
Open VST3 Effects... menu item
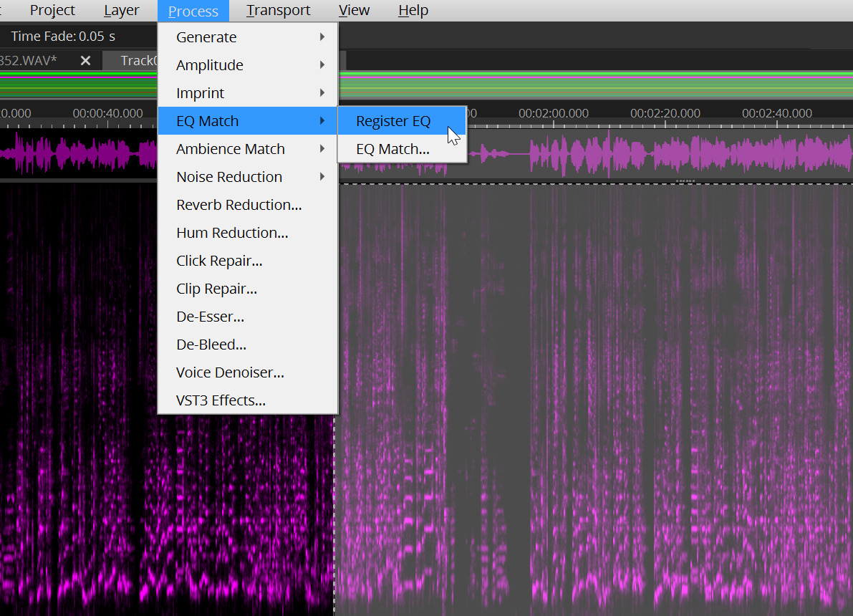pos(221,400)
